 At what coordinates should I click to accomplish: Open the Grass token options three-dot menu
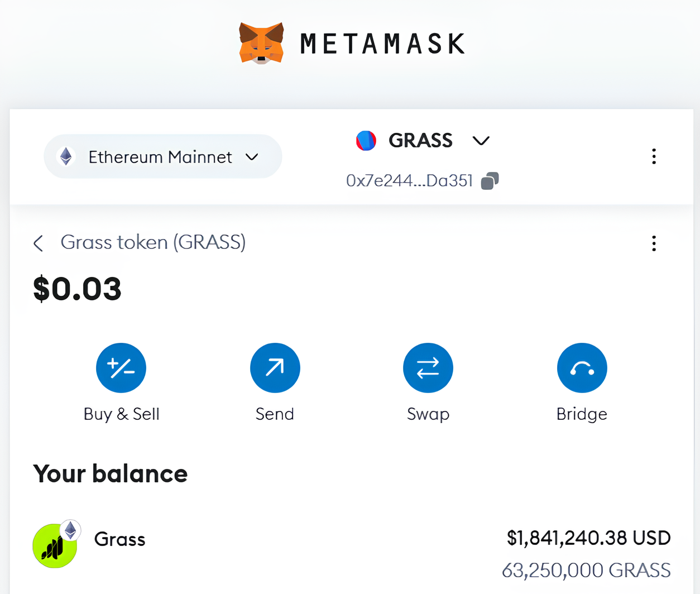pos(654,243)
